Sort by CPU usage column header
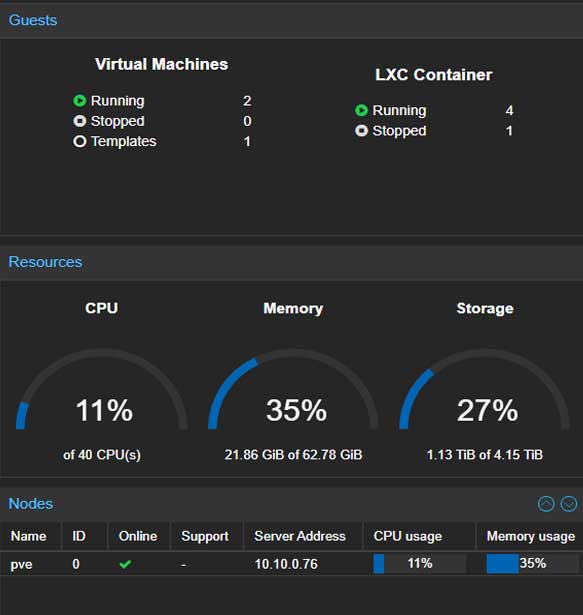583x615 pixels. pyautogui.click(x=419, y=536)
